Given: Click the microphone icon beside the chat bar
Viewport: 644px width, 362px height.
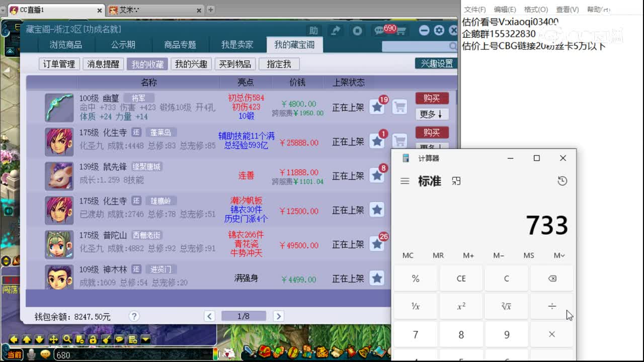Looking at the screenshot, I should coord(32,353).
